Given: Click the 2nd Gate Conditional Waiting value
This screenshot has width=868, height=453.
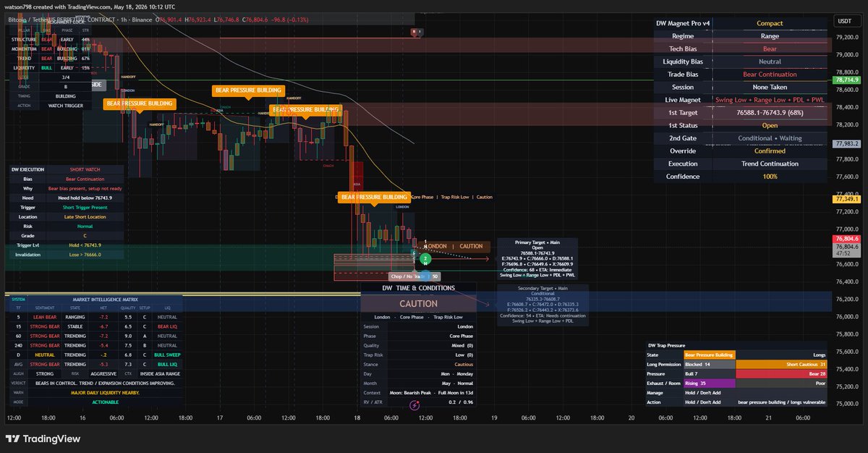Looking at the screenshot, I should pyautogui.click(x=770, y=138).
